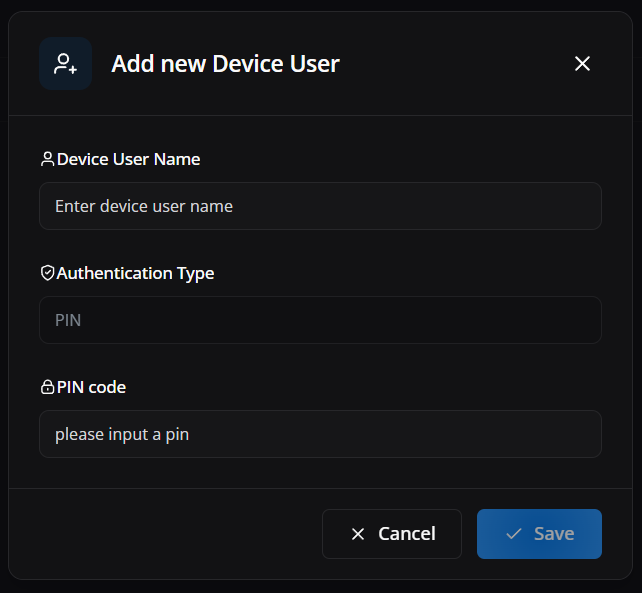642x593 pixels.
Task: Focus the please input a pin field
Action: (320, 434)
